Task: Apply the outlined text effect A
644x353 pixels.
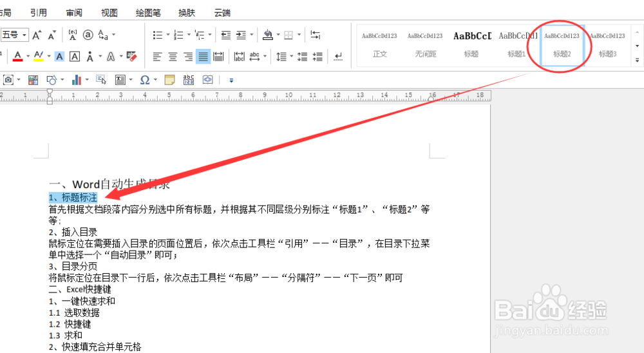Action: click(111, 56)
